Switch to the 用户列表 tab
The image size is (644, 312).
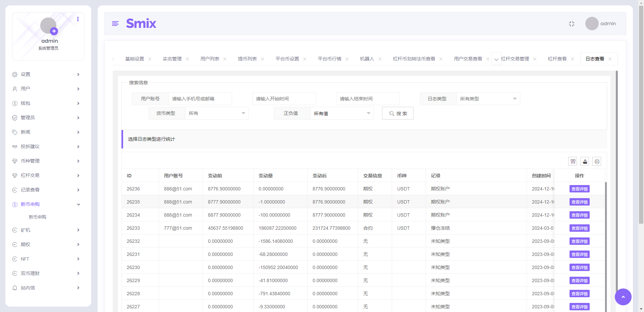(210, 58)
